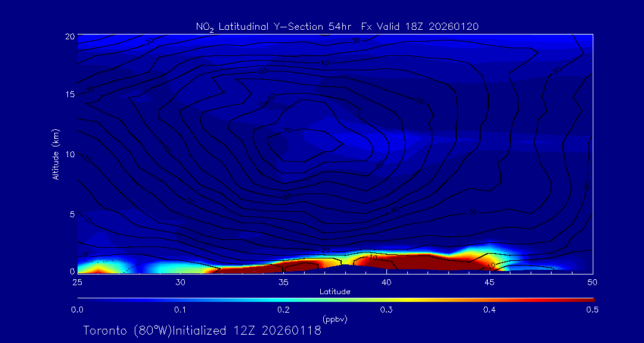Click the "Latitude" x-axis label

(x=335, y=292)
